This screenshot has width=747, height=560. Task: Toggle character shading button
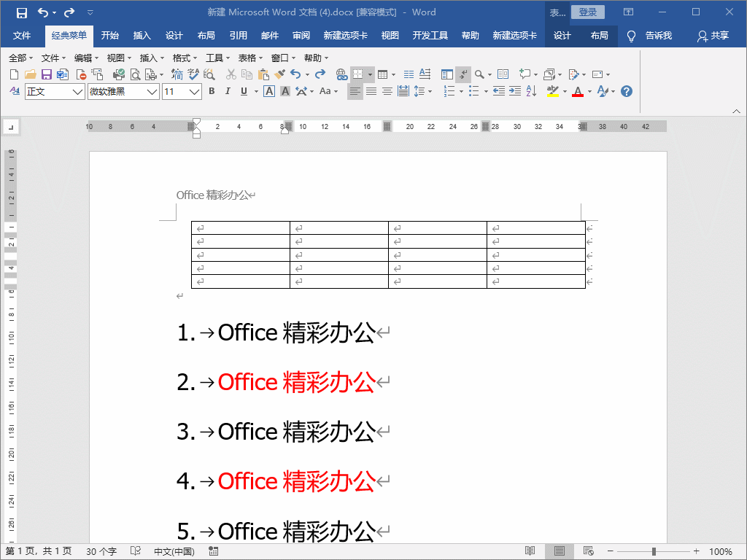click(285, 91)
